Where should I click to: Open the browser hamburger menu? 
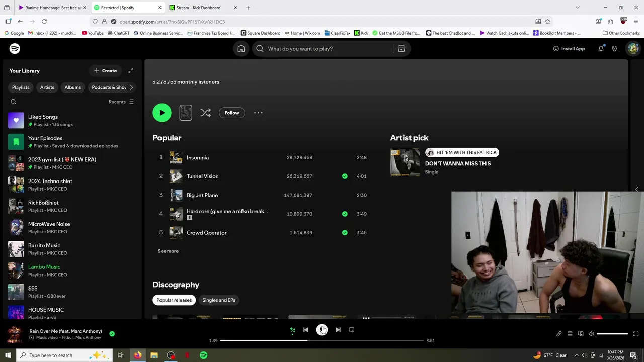point(636,22)
